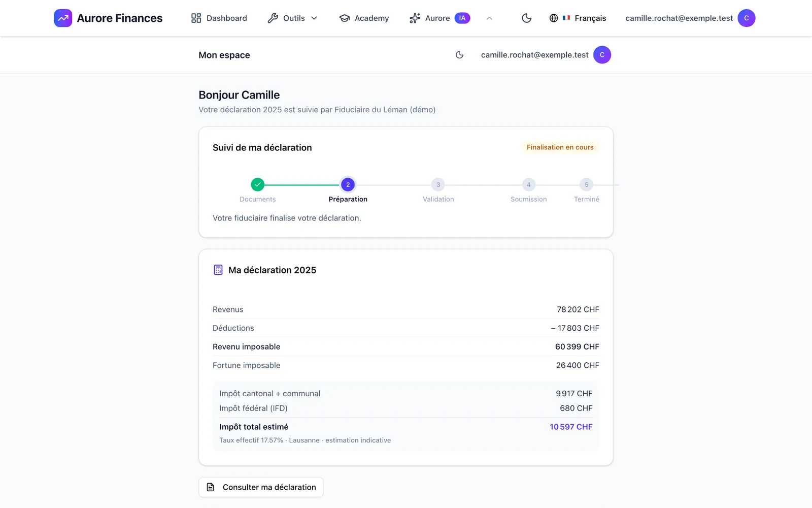This screenshot has height=508, width=812.
Task: Open the Aurore menu item
Action: point(439,18)
